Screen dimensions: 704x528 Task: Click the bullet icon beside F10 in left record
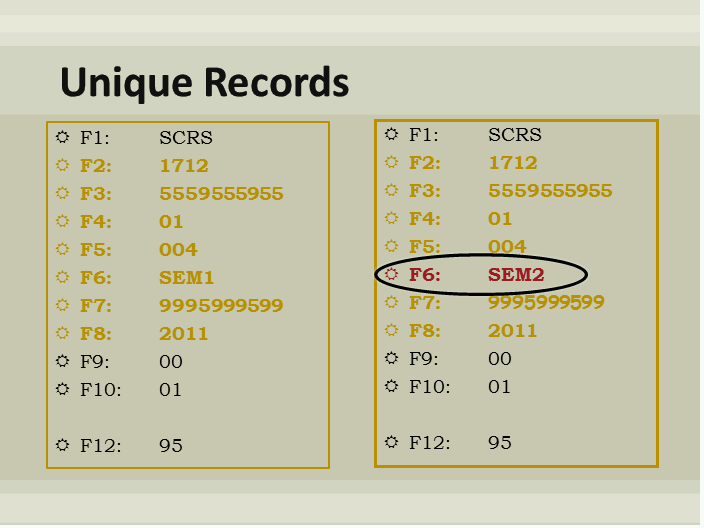(63, 389)
